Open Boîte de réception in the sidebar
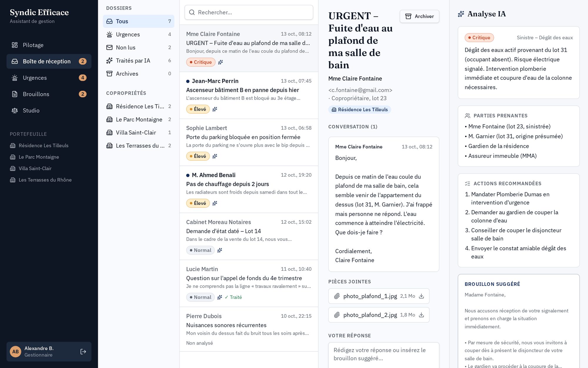Viewport: 588px width, 368px height. (x=49, y=61)
